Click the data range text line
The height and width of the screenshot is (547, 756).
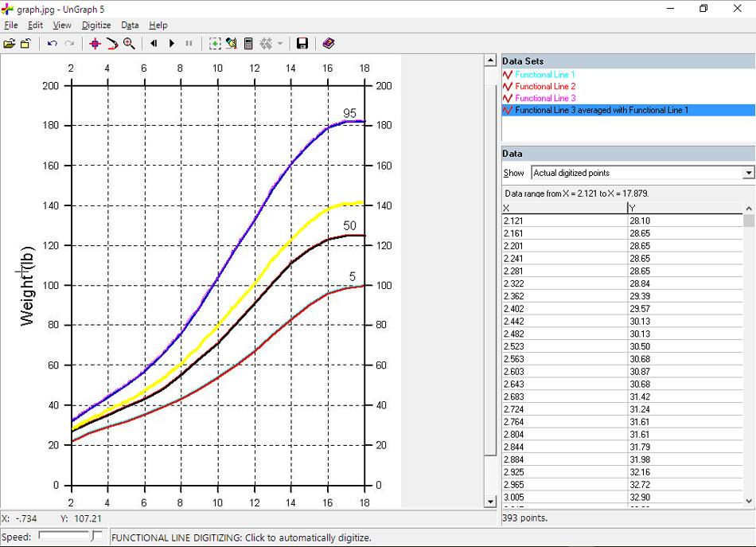click(577, 193)
